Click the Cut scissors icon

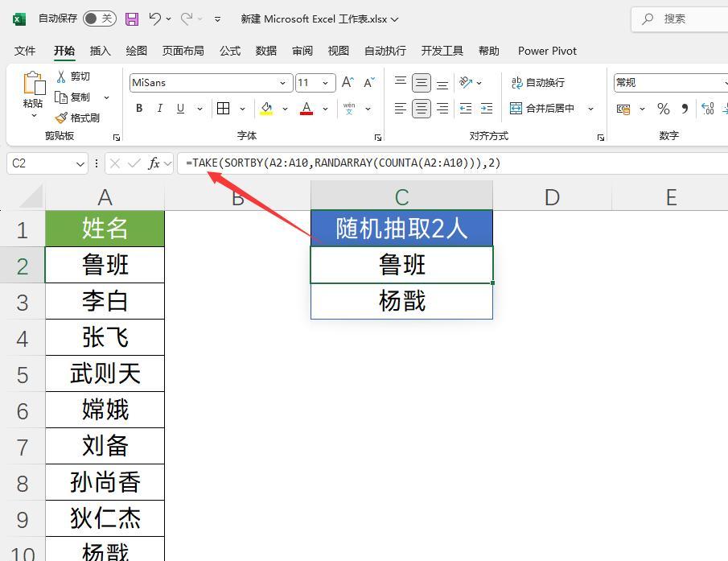pos(61,76)
